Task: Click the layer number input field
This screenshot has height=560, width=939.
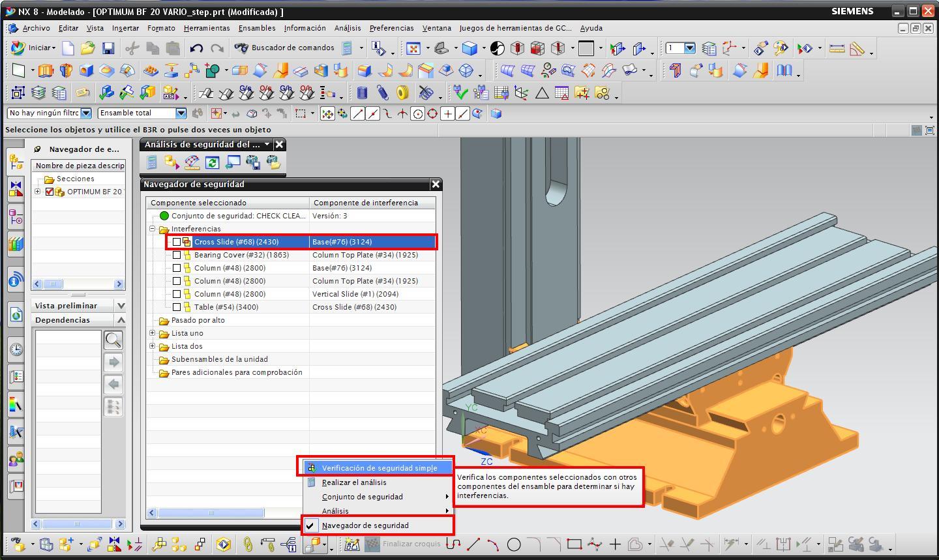Action: 674,48
